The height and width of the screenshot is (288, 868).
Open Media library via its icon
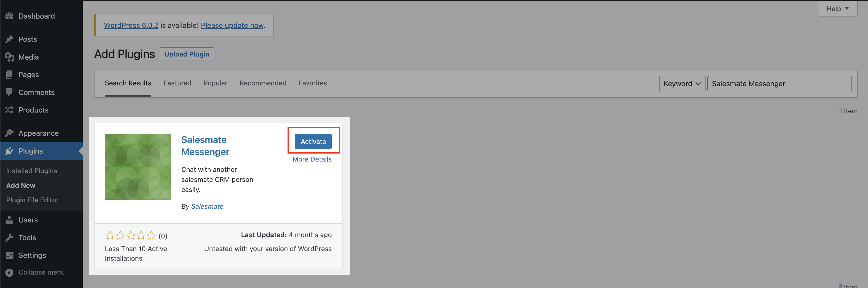point(10,57)
